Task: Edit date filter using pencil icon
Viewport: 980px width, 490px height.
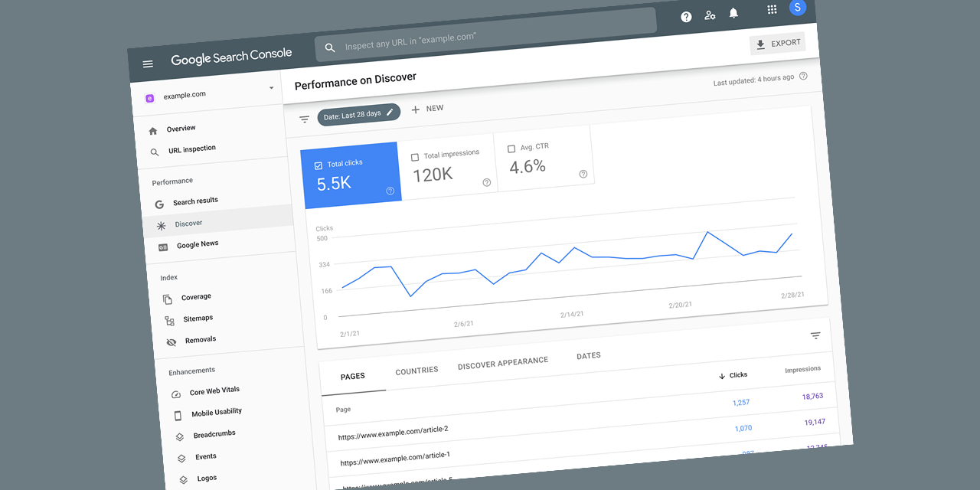Action: click(390, 113)
